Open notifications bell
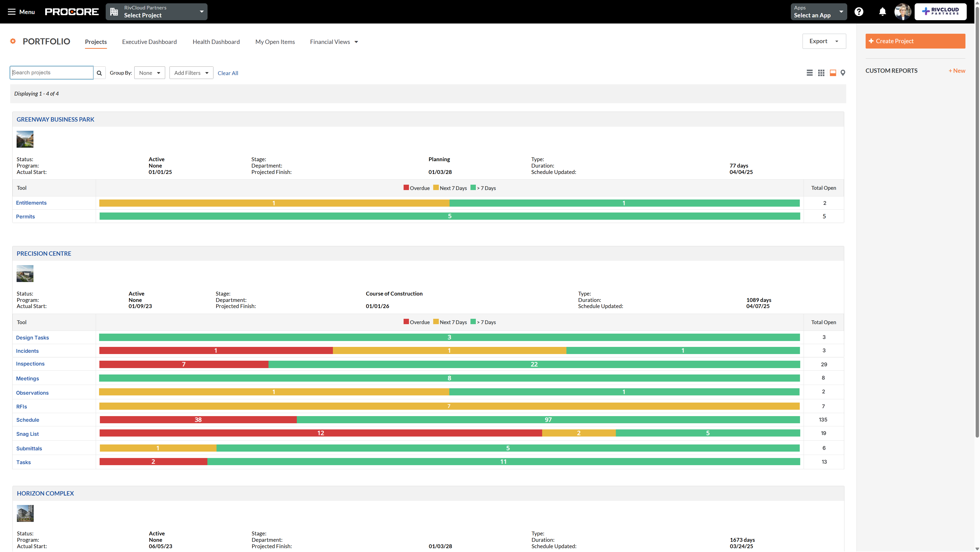980x552 pixels. [x=882, y=11]
